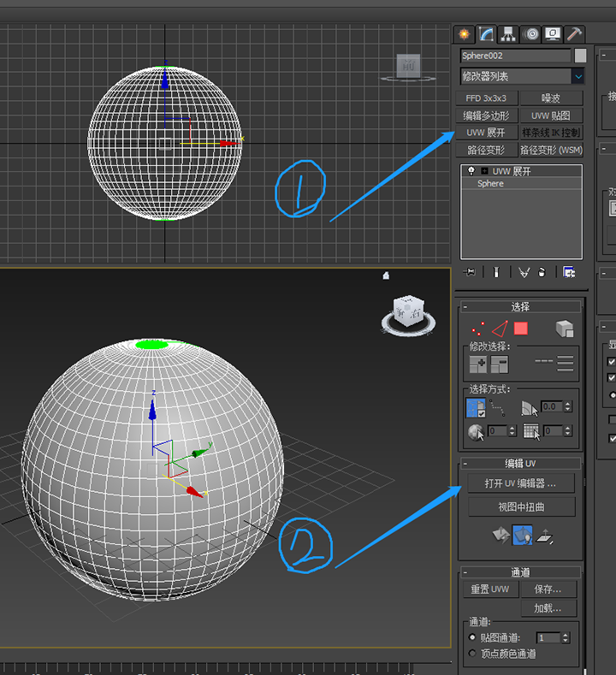
Task: Click the Ring selection icon
Action: point(566,364)
